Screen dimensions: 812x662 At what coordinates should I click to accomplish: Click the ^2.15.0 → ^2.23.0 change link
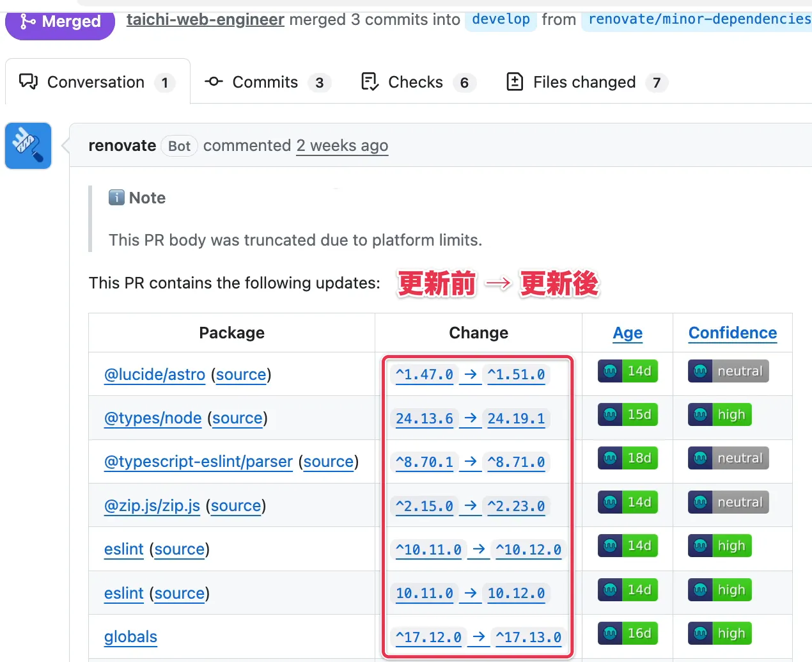[470, 506]
